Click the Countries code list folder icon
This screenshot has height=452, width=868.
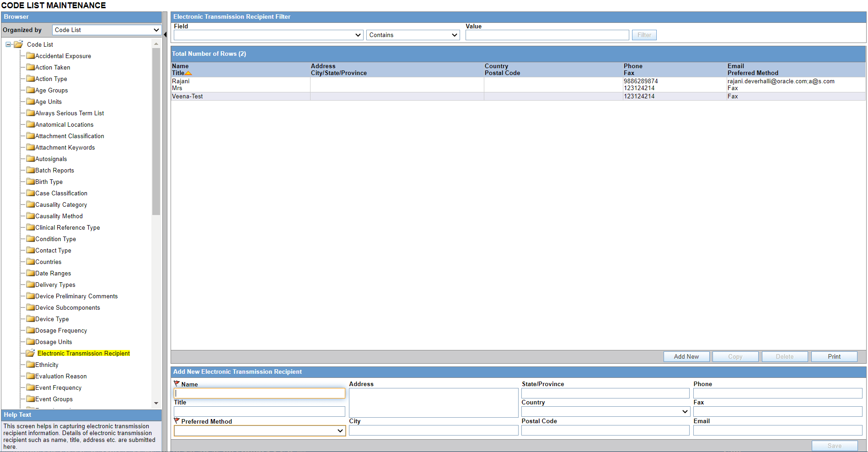[x=30, y=262]
